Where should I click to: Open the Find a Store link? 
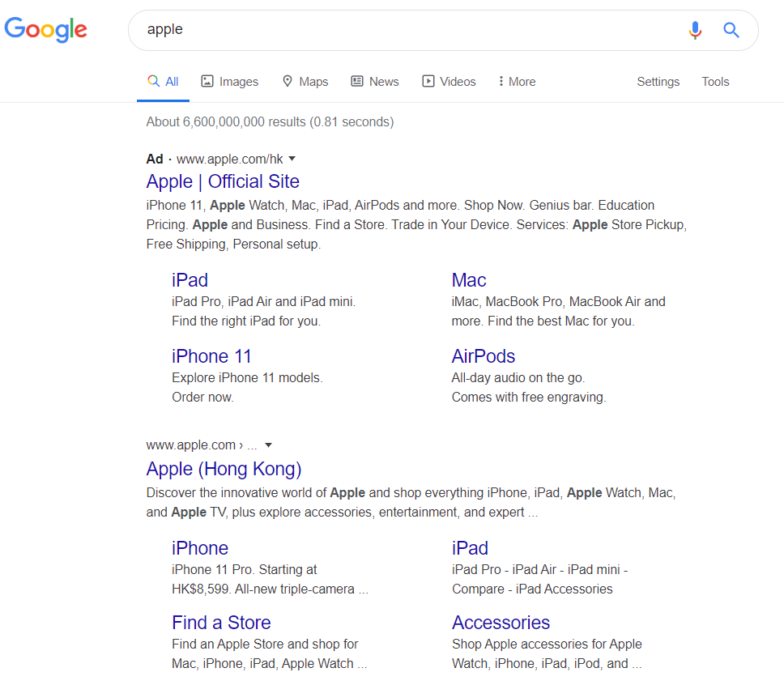click(x=221, y=623)
